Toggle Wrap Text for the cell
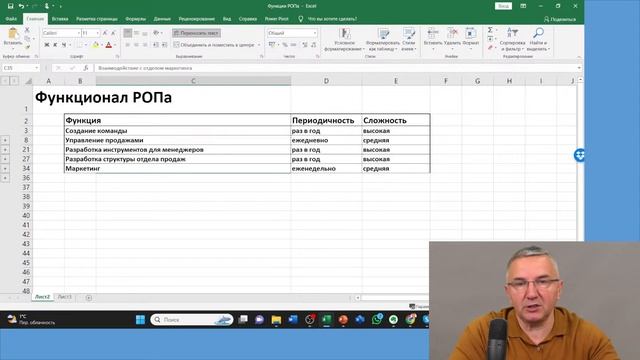The height and width of the screenshot is (360, 640). (x=196, y=33)
